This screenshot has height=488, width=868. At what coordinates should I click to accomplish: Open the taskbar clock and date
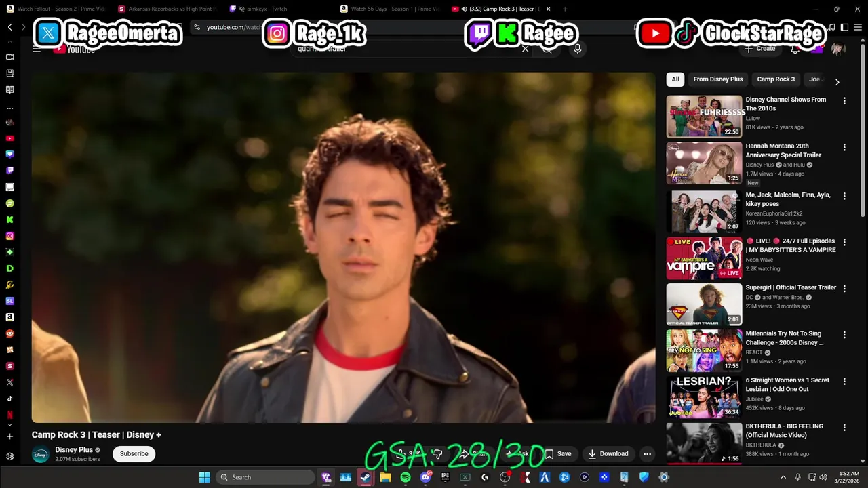tap(848, 477)
